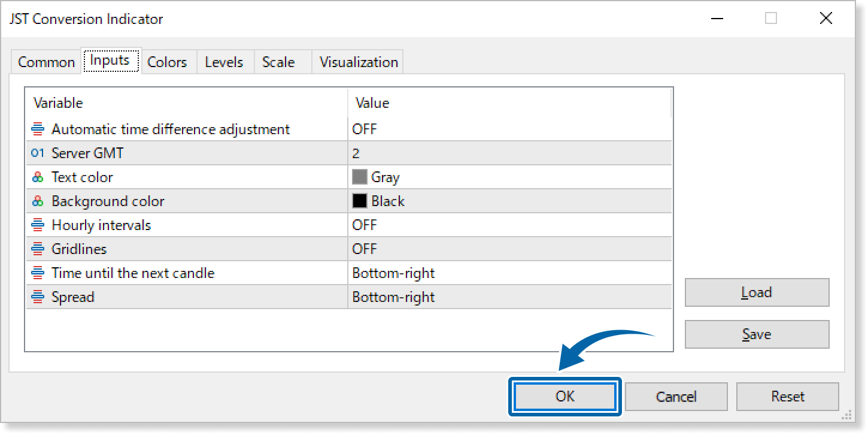
Task: Click the Server GMT integer icon
Action: (x=38, y=153)
